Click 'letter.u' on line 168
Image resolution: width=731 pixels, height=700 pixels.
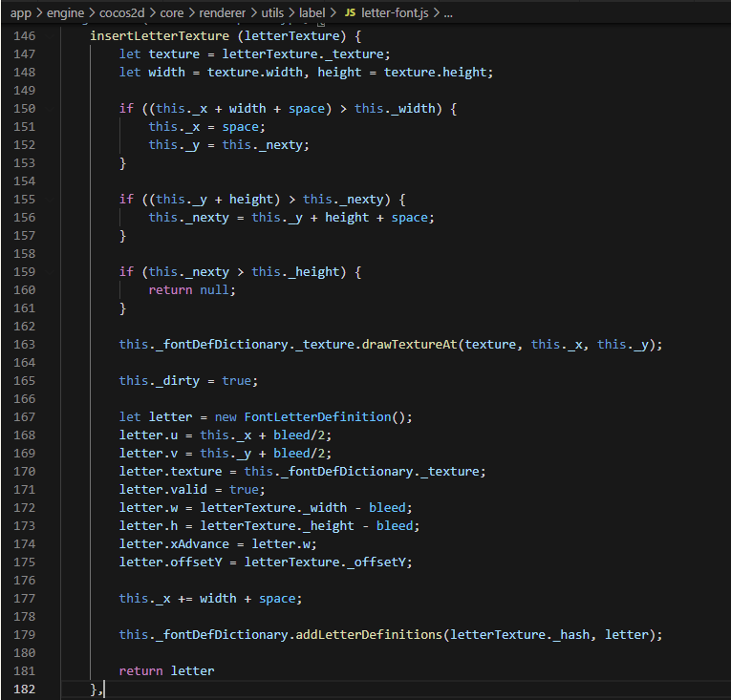coord(149,435)
